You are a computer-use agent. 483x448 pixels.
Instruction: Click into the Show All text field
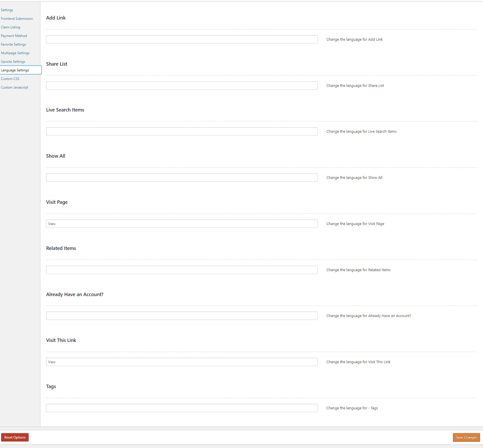click(x=182, y=178)
